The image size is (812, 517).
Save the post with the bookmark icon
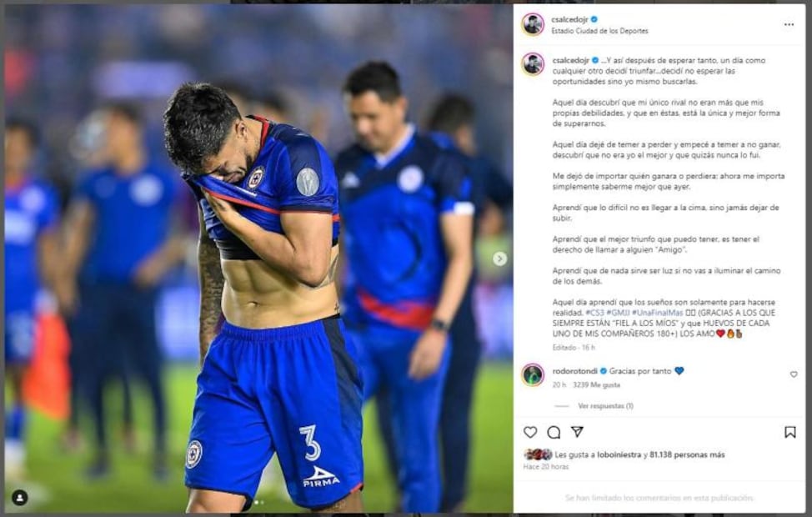pos(789,432)
